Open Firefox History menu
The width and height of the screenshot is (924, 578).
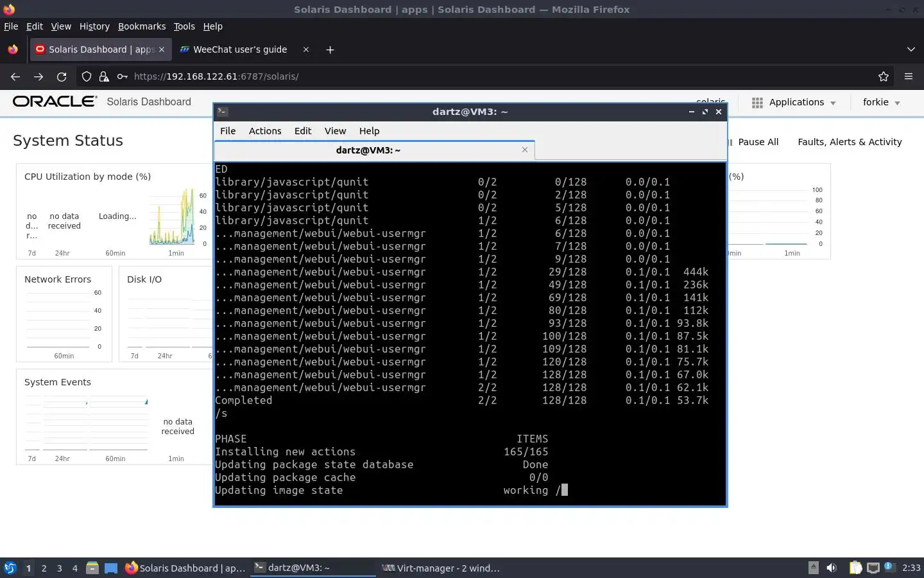[x=94, y=26]
